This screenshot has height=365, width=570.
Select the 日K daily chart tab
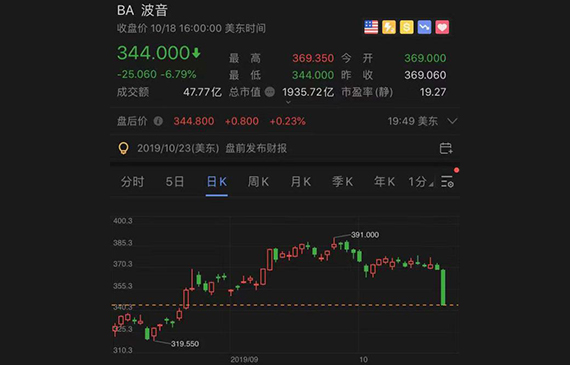click(x=217, y=181)
